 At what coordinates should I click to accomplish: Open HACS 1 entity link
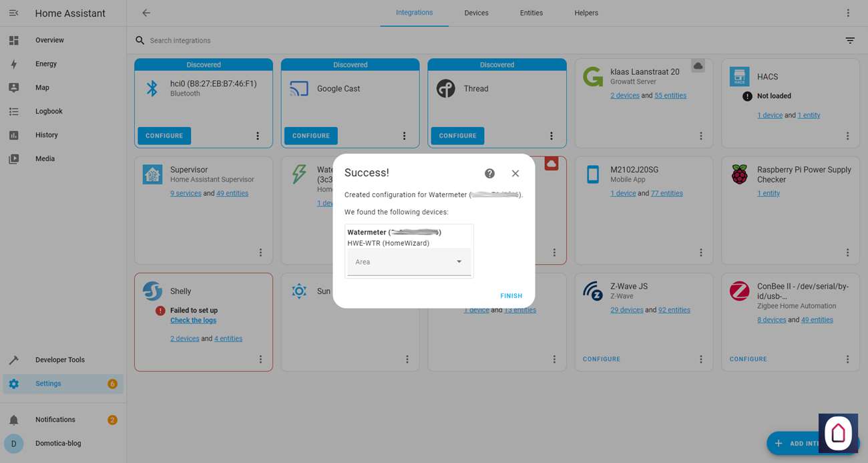[x=809, y=116]
